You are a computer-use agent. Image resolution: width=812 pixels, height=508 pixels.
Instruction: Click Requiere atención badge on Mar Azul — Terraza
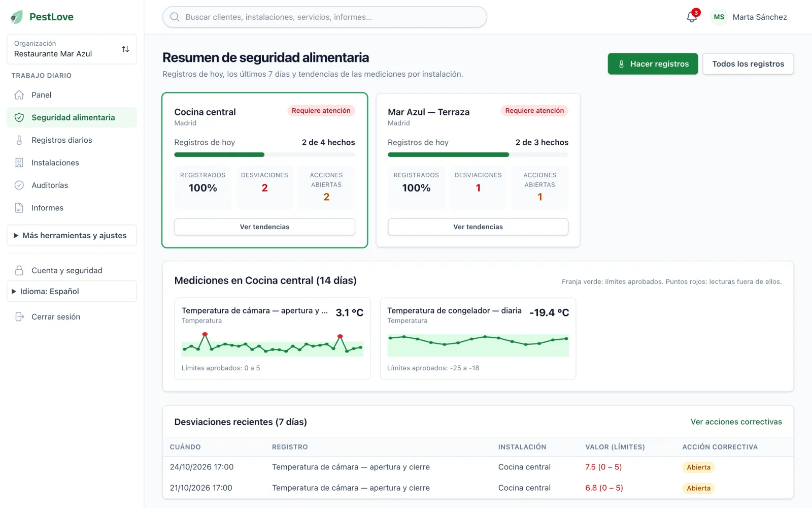point(534,111)
